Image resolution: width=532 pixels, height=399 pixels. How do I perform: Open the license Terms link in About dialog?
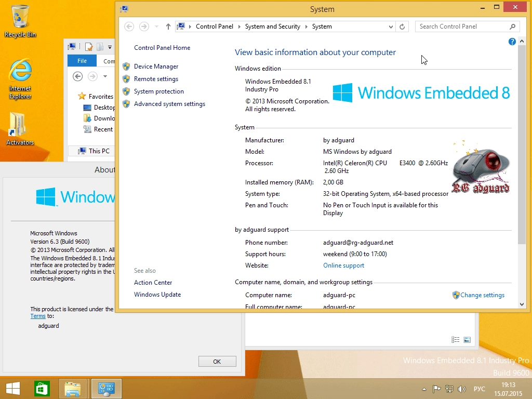[x=37, y=316]
